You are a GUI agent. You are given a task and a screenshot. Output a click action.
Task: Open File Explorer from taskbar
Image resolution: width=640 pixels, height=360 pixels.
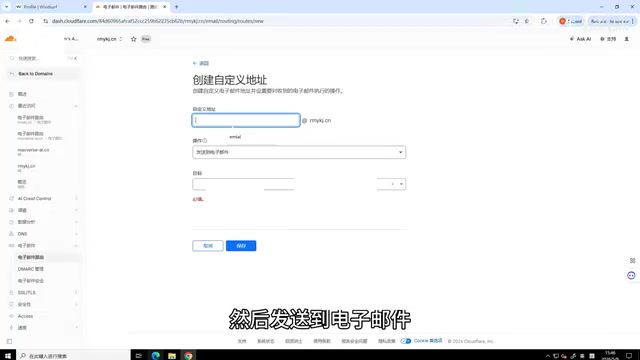pyautogui.click(x=172, y=356)
